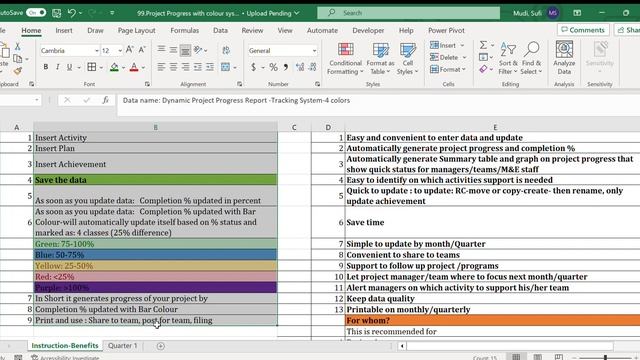
Task: Open the Formulas tab
Action: coord(184,31)
